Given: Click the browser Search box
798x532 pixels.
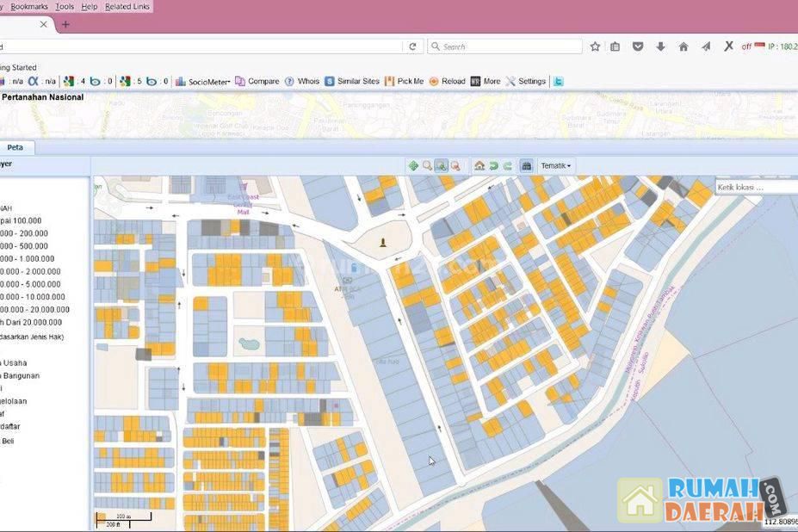Looking at the screenshot, I should coord(508,46).
